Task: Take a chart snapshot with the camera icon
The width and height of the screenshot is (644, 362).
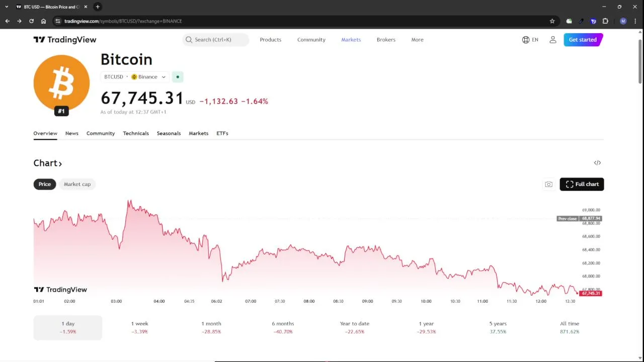Action: coord(548,185)
